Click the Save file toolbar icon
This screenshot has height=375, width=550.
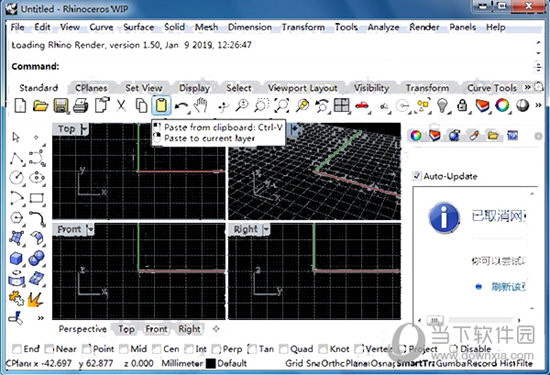pyautogui.click(x=61, y=105)
